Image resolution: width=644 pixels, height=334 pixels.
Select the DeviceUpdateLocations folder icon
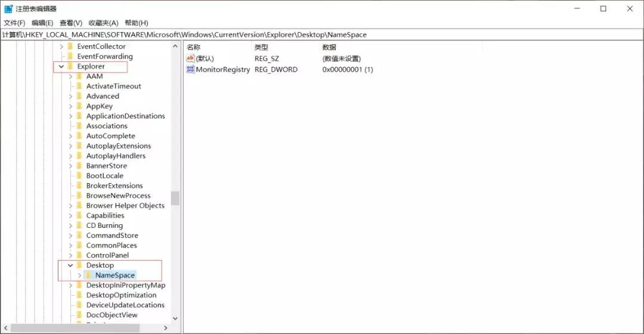(x=79, y=305)
